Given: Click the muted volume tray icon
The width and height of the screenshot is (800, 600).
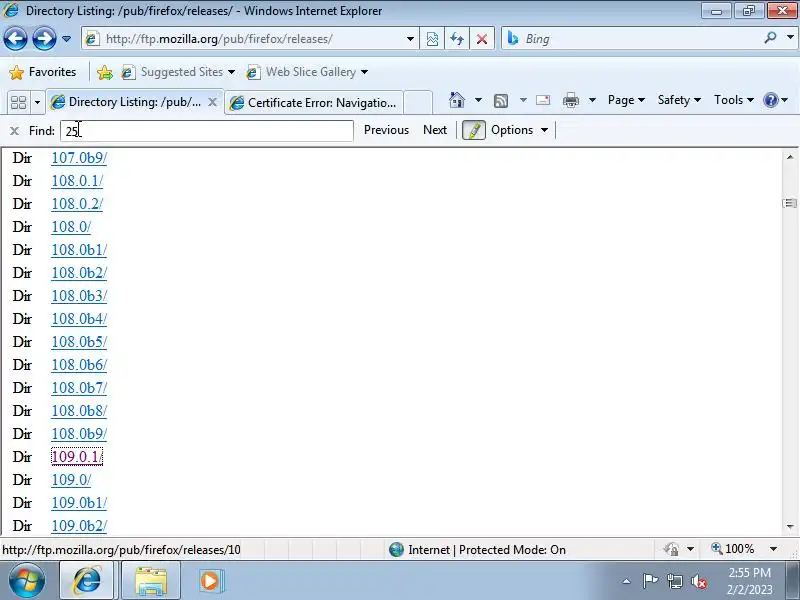Looking at the screenshot, I should click(698, 581).
